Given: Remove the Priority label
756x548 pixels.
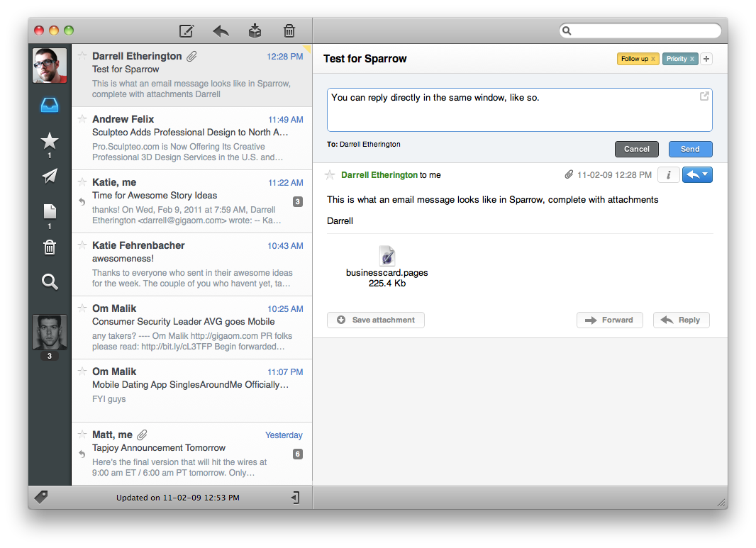Looking at the screenshot, I should (x=692, y=59).
